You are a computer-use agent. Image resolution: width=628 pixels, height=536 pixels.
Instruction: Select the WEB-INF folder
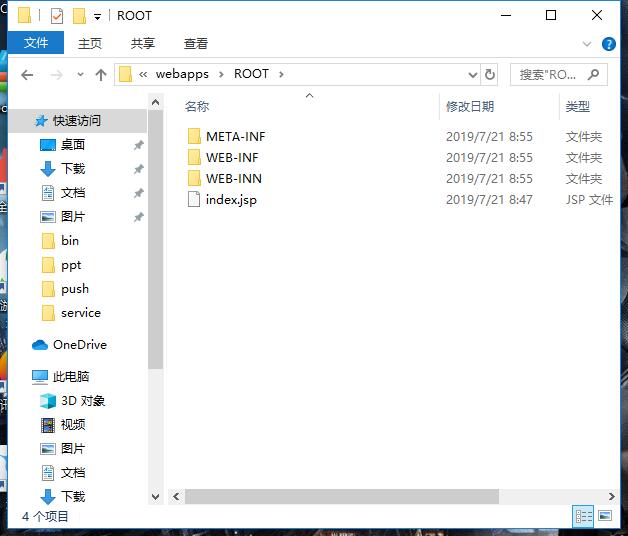(x=232, y=157)
